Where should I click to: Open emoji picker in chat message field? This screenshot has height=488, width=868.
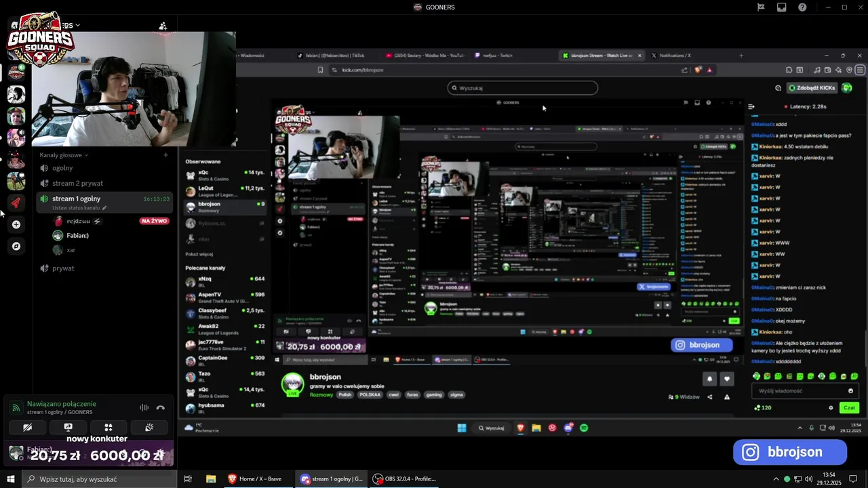(x=850, y=391)
